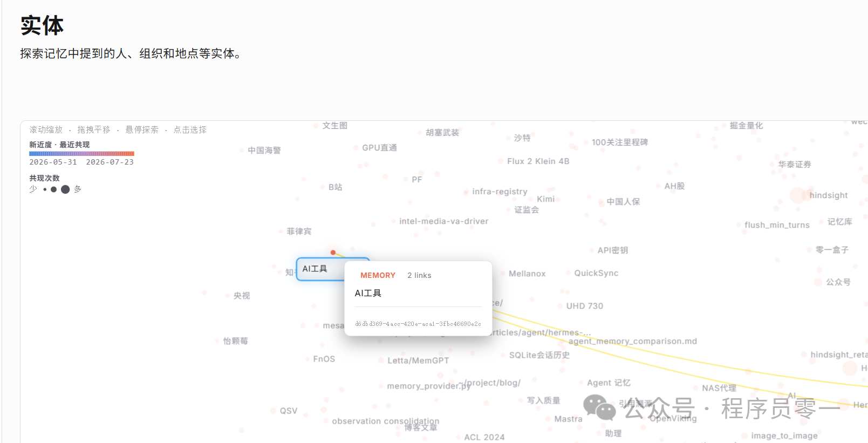Select the 博客文章 entity label
The width and height of the screenshot is (868, 443).
[421, 427]
